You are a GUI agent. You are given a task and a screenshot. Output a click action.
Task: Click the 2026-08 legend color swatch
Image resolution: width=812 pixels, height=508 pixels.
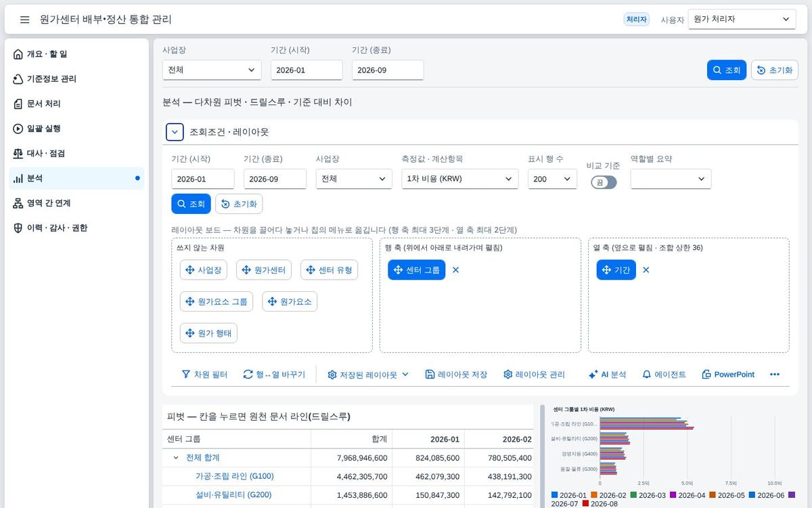click(585, 504)
